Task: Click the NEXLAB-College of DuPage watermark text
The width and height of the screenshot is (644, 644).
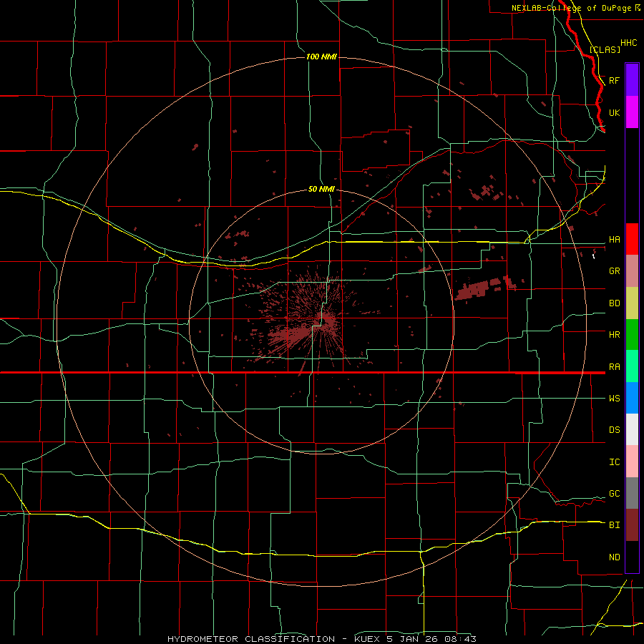Action: tap(571, 8)
